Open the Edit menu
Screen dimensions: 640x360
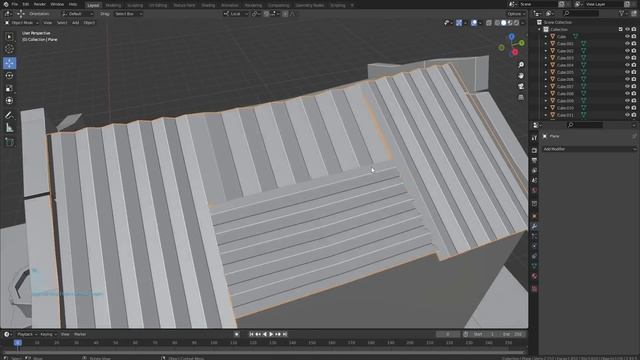[26, 4]
